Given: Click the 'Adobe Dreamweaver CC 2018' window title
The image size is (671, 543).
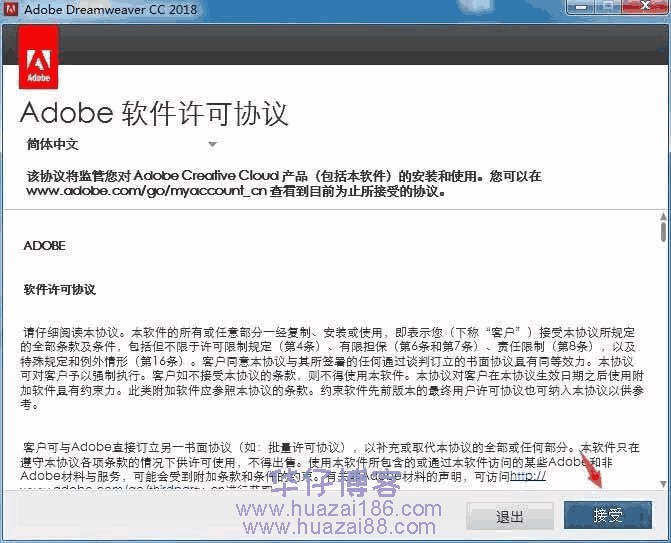Looking at the screenshot, I should (x=111, y=9).
